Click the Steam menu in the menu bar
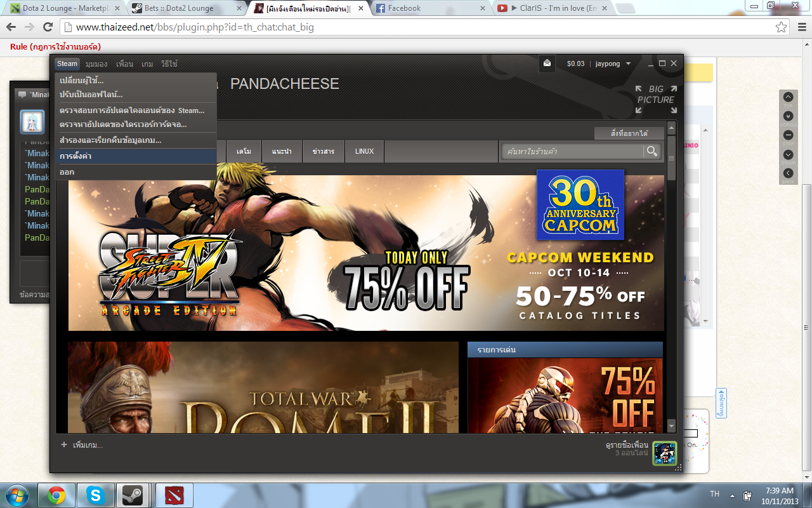This screenshot has height=508, width=812. (x=67, y=63)
